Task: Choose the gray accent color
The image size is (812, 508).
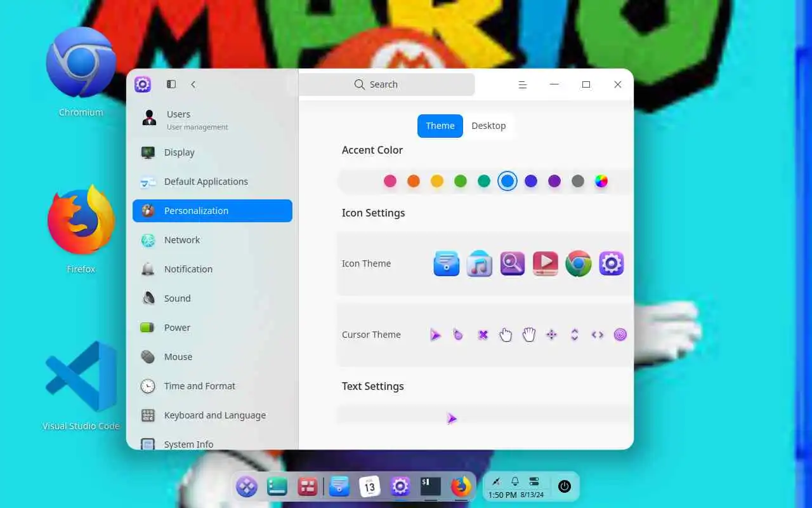Action: click(x=578, y=182)
